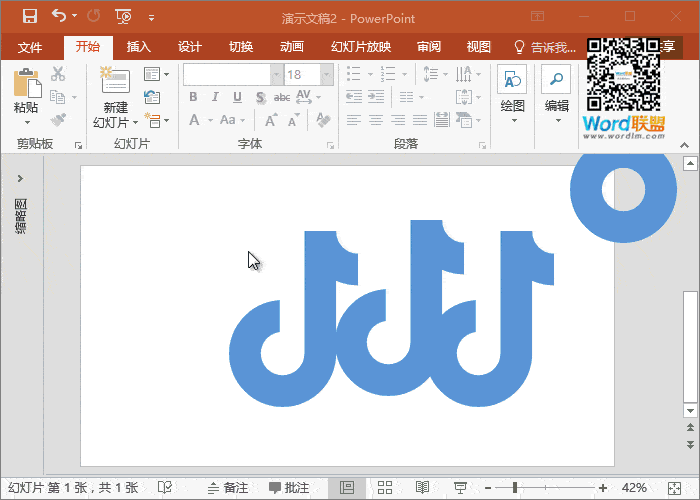Increase the list indent level
Screen dimensions: 700x500
376,96
